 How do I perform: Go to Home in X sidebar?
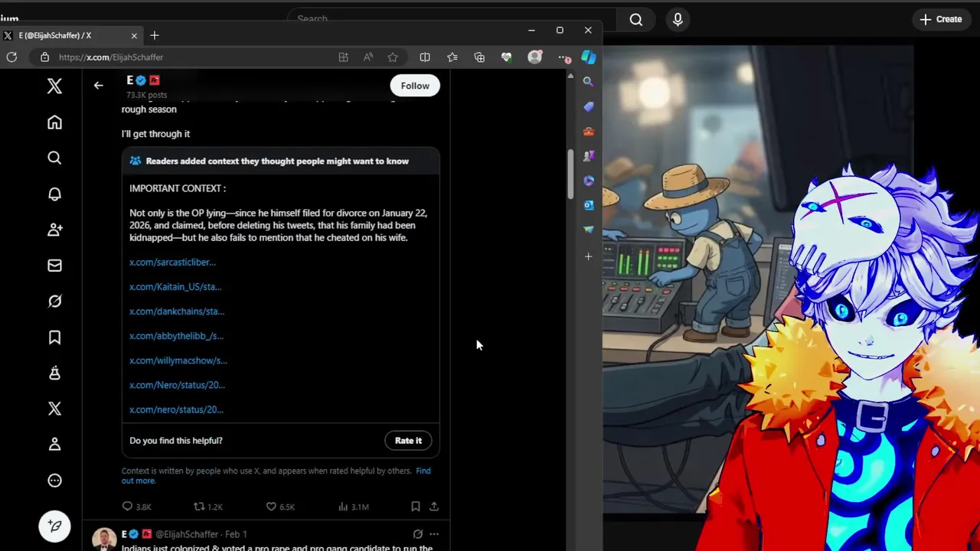click(x=54, y=122)
